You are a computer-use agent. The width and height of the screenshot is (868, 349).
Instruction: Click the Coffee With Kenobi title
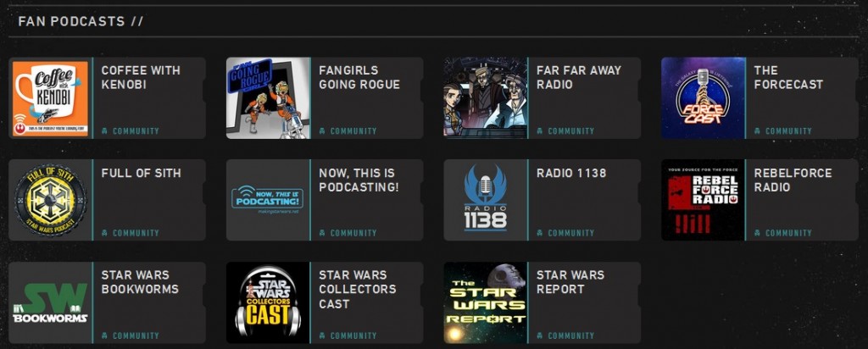141,77
